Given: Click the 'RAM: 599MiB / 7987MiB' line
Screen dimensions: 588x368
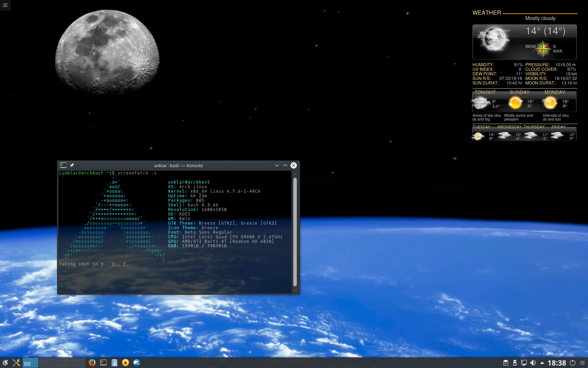Looking at the screenshot, I should click(x=197, y=246).
